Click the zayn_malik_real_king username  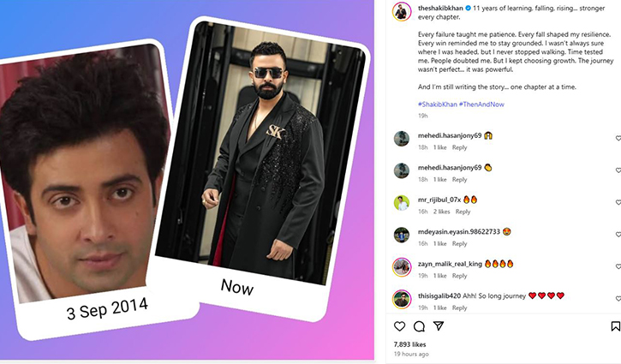(449, 264)
